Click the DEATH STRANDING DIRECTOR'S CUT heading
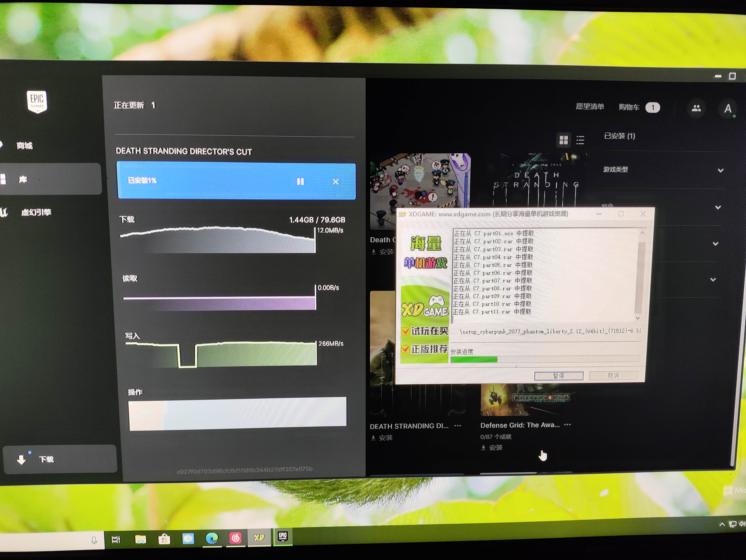Screen dimensions: 746x560 click(x=184, y=151)
